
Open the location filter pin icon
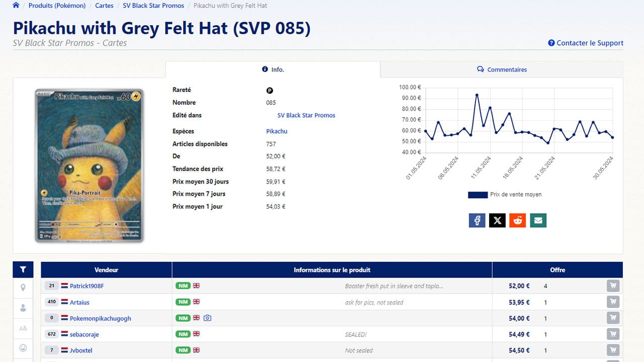point(23,288)
